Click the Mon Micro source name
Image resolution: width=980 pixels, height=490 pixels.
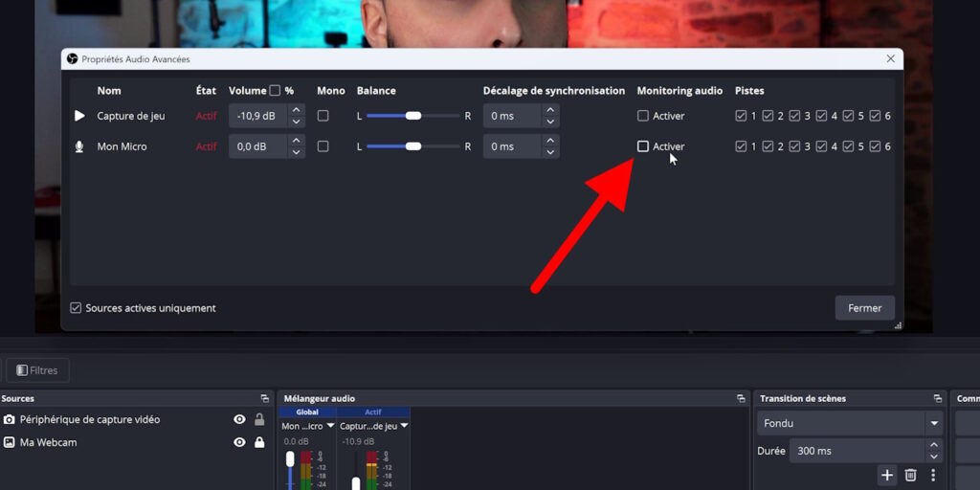coord(122,146)
